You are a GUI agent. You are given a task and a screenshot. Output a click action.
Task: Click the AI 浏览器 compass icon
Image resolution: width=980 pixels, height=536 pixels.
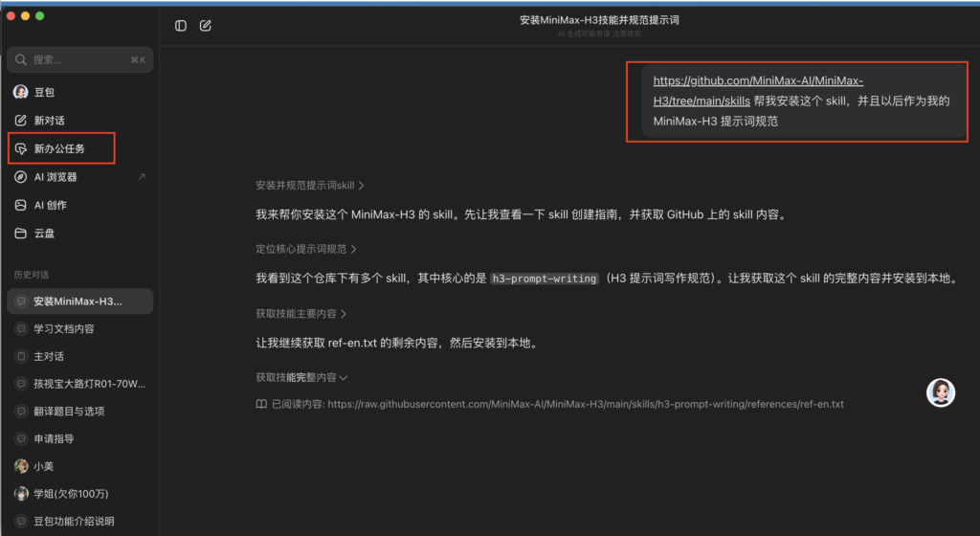tap(21, 177)
